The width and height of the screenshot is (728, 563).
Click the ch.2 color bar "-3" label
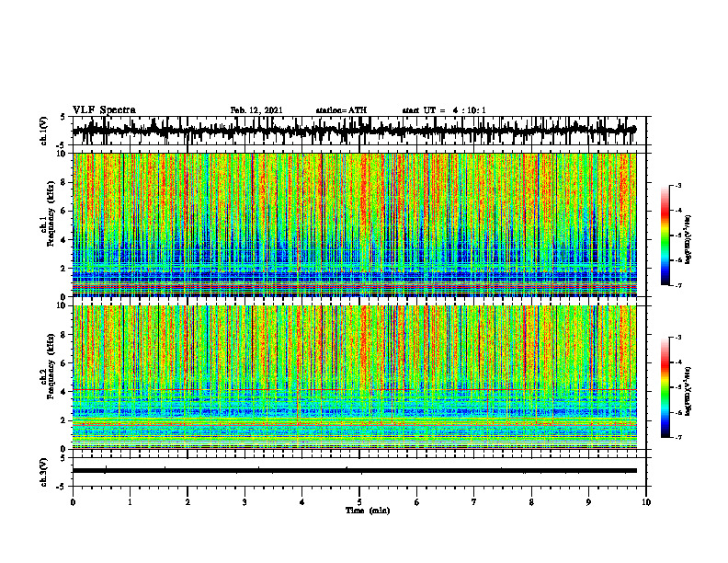677,338
